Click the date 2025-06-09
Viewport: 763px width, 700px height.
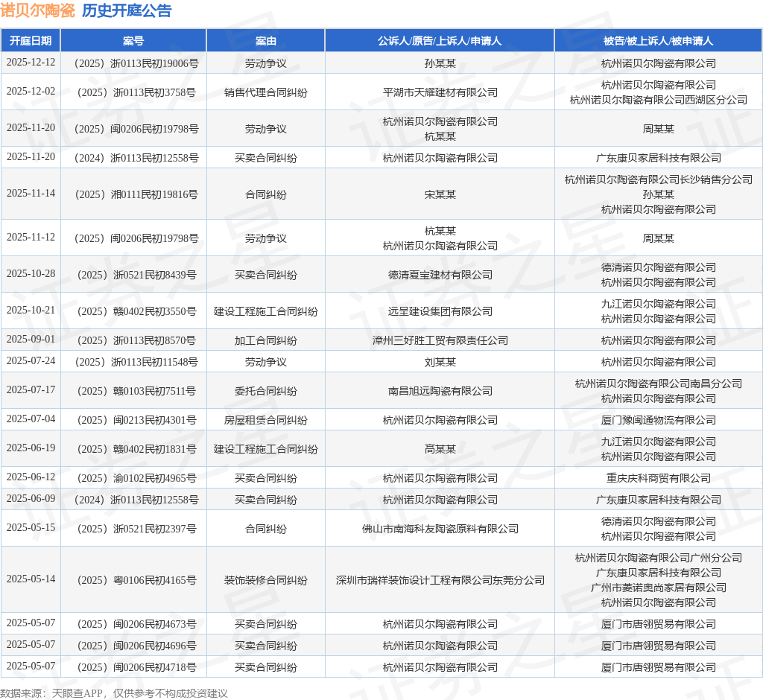(31, 499)
